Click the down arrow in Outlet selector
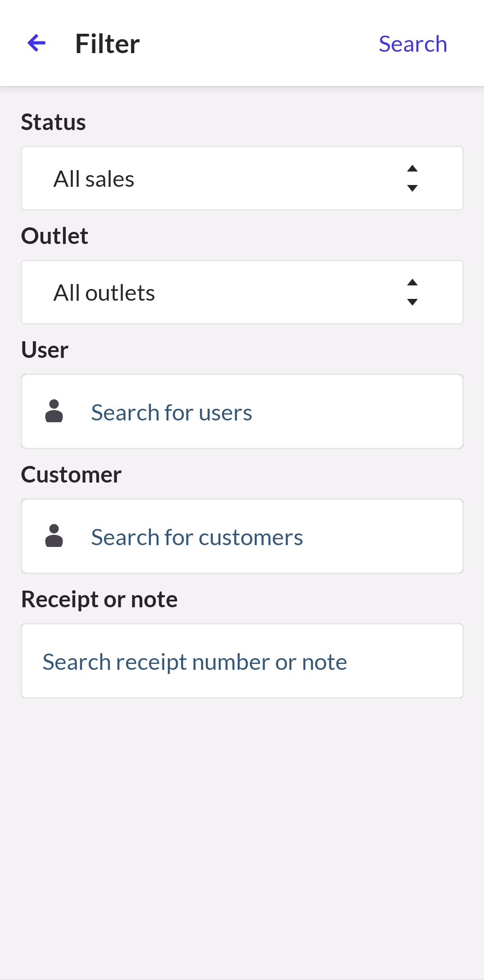The image size is (484, 980). pos(412,303)
